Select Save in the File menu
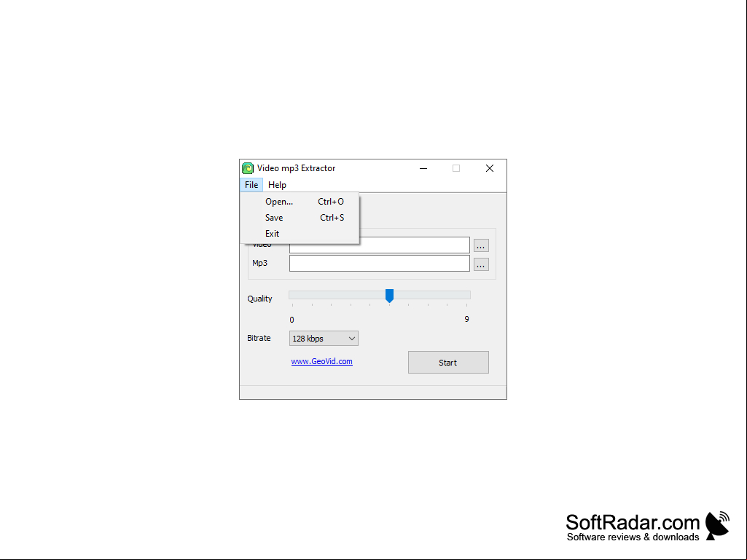The height and width of the screenshot is (560, 747). 300,218
